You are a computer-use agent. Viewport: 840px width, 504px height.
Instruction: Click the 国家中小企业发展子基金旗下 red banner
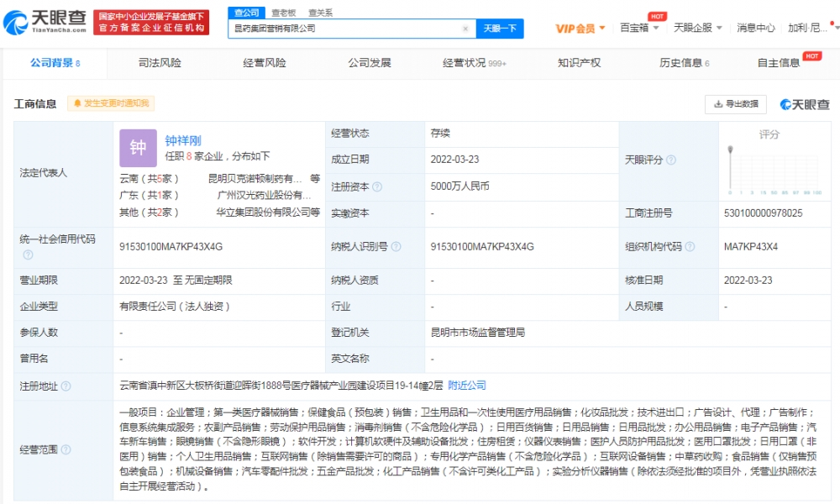click(151, 22)
